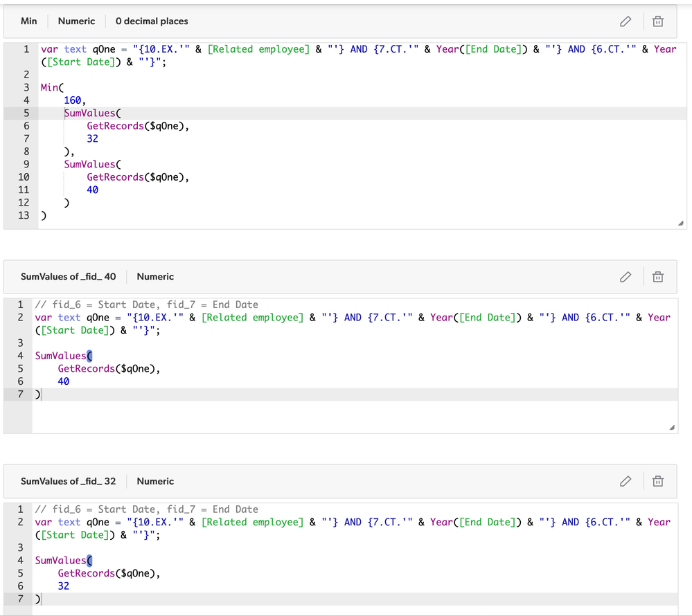Click the Min formula name label
Screen dimensions: 692x616
point(28,21)
